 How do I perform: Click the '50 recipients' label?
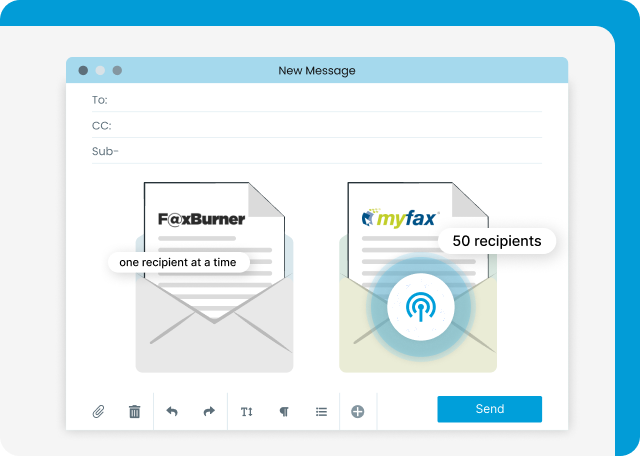click(497, 241)
